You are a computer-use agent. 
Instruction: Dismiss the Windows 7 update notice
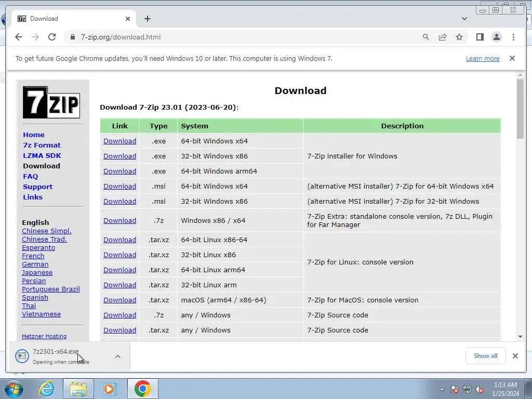(x=512, y=58)
